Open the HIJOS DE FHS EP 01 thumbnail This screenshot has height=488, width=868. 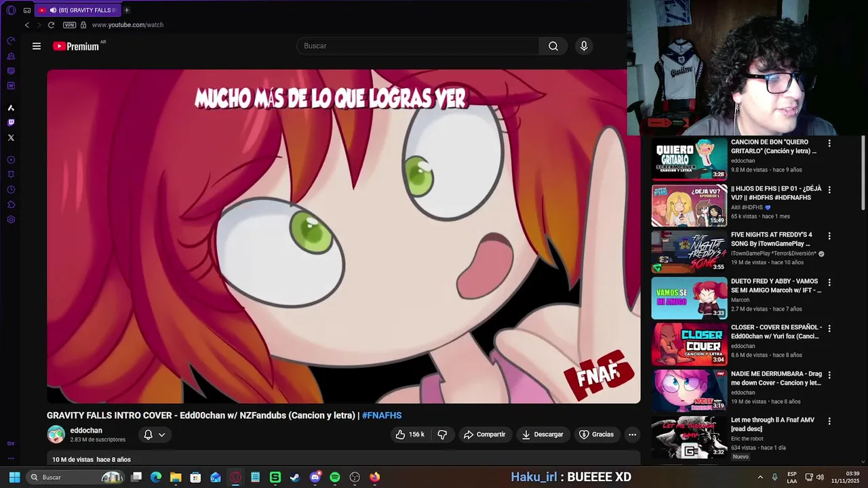point(689,205)
